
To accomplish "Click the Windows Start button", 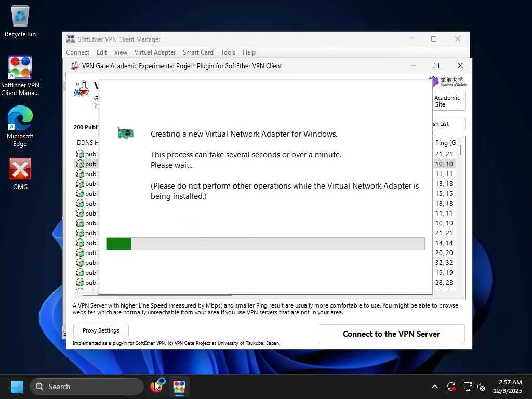I will [x=17, y=387].
